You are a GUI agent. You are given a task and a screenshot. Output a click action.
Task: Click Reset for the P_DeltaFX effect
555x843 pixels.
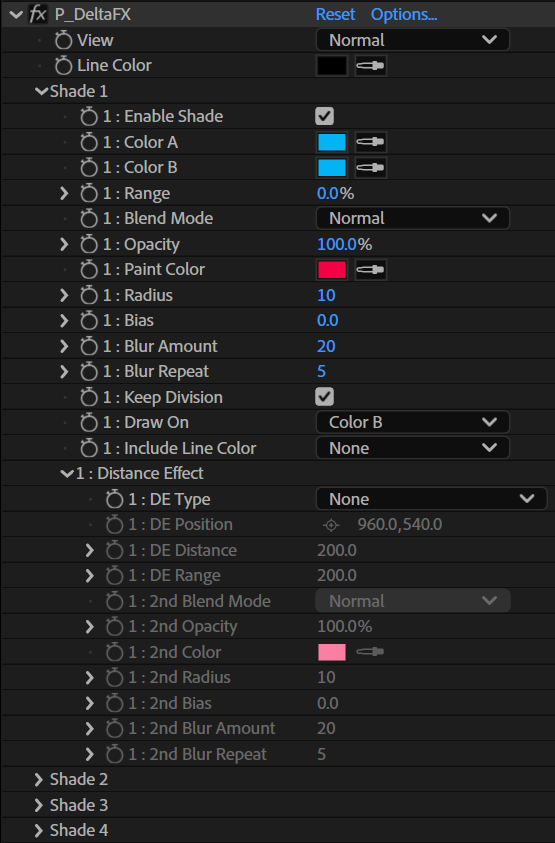(x=335, y=14)
